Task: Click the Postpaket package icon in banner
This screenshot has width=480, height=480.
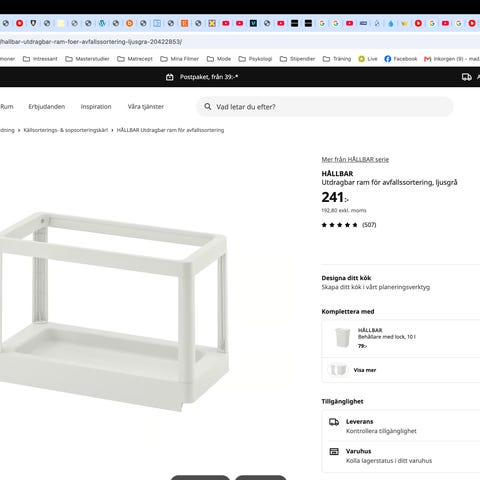Action: (170, 77)
